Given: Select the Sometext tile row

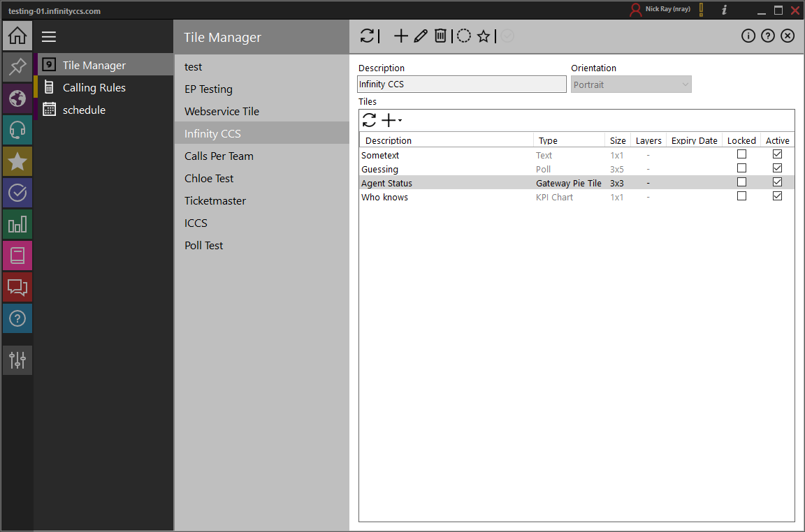Looking at the screenshot, I should (576, 155).
